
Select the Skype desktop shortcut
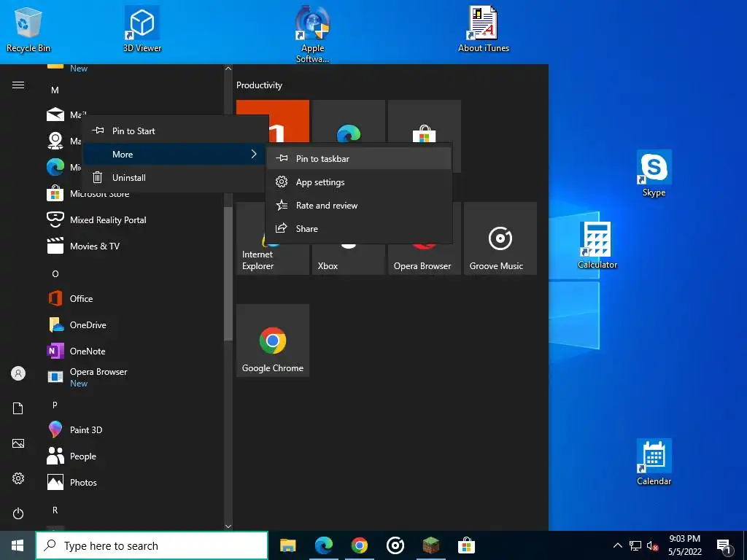pos(654,174)
